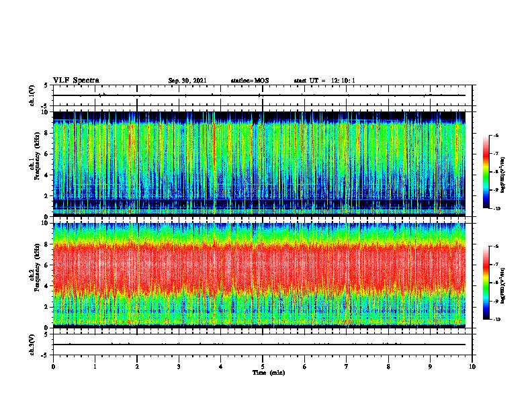The image size is (532, 411).
Task: Click the "-6" label on ch.1 color bar
Action: 495,135
